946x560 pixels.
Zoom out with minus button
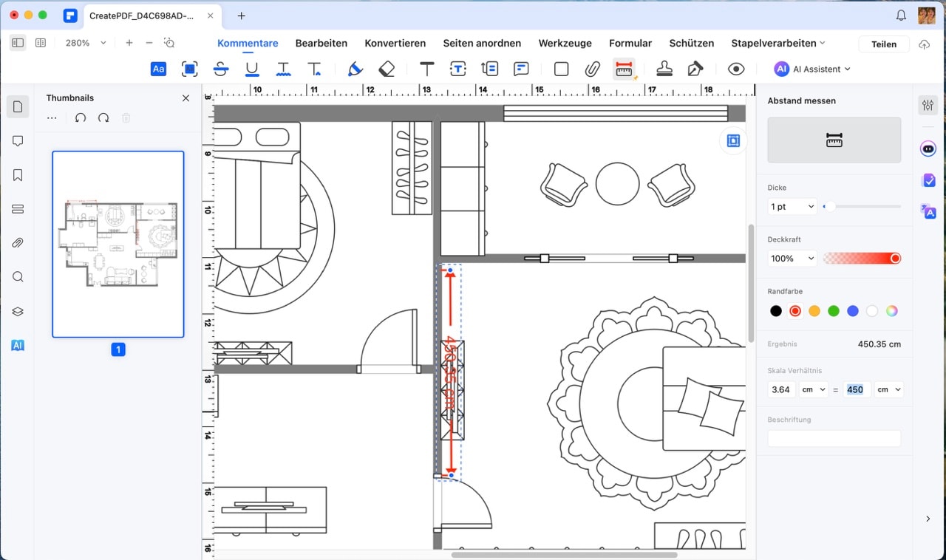tap(149, 43)
